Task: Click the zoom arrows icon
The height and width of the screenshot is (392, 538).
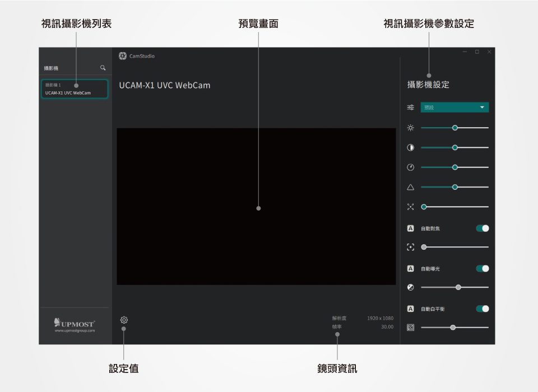Action: tap(410, 207)
